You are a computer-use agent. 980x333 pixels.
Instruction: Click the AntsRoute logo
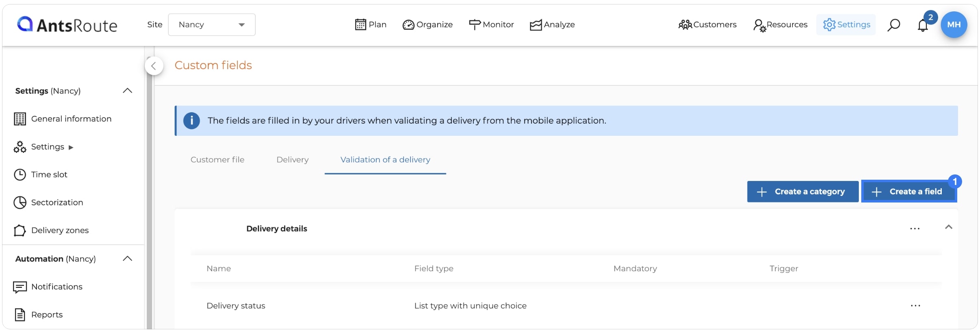tap(67, 25)
